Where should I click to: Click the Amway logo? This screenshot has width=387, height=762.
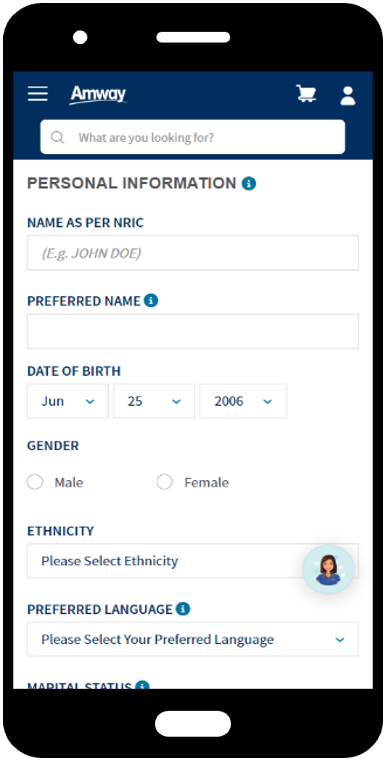click(98, 94)
